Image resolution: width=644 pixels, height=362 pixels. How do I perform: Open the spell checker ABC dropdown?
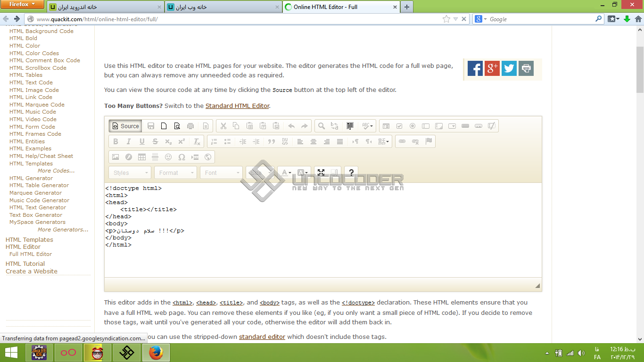[x=367, y=126]
